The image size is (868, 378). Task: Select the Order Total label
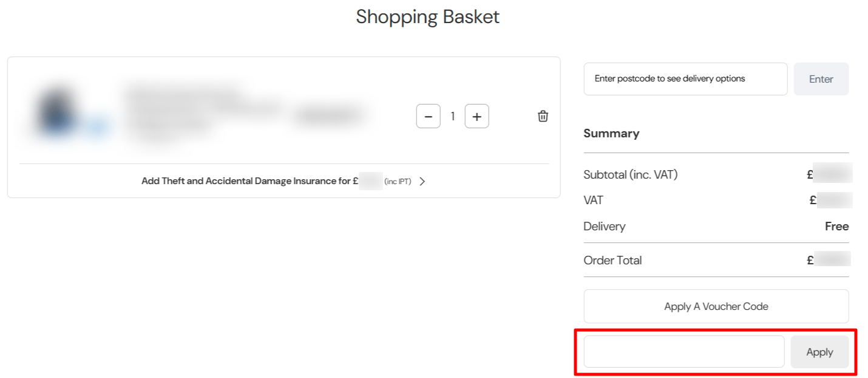612,260
